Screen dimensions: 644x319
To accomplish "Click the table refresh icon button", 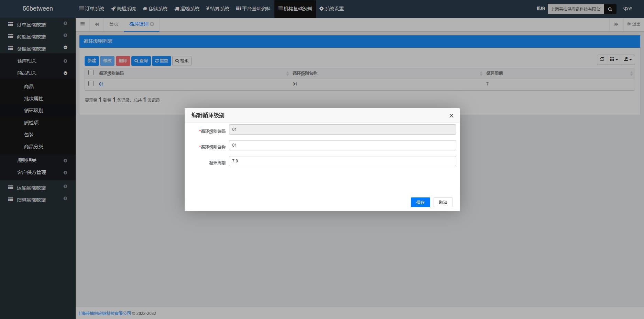I will pos(602,59).
